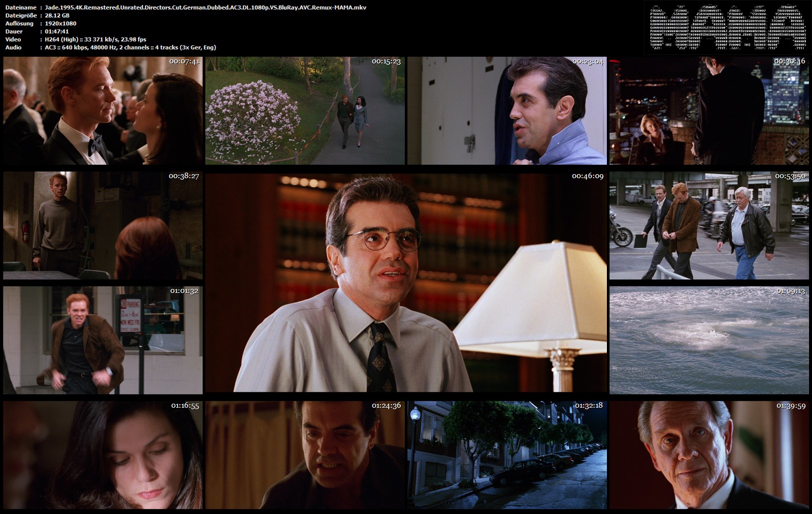Click the file name ending in Remux-MAMA.mkv
812x514 pixels.
[206, 7]
